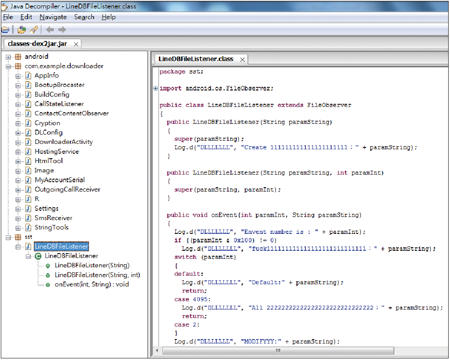This screenshot has width=450, height=360.
Task: Expand the AppInfo class node
Action: point(18,76)
